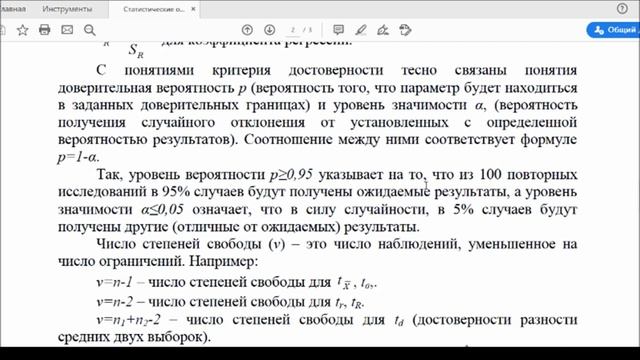This screenshot has height=360, width=640.
Task: Send the file by email envelope icon
Action: (67, 30)
